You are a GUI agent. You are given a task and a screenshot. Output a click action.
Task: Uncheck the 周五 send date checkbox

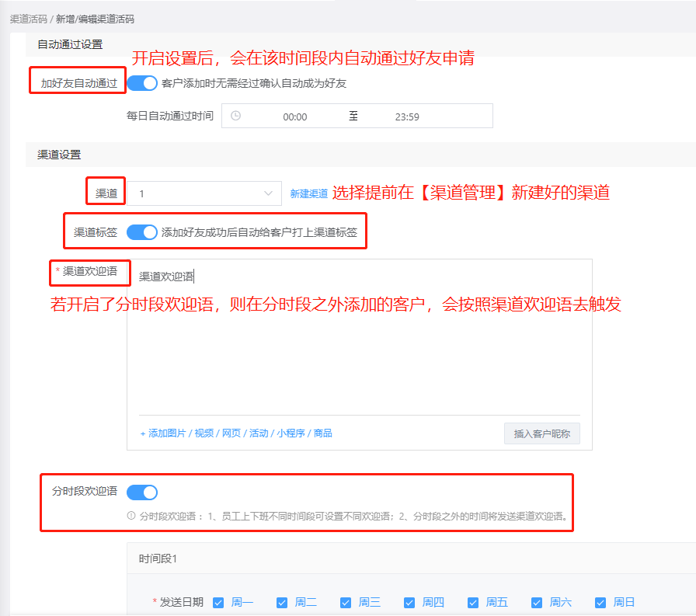tap(473, 602)
